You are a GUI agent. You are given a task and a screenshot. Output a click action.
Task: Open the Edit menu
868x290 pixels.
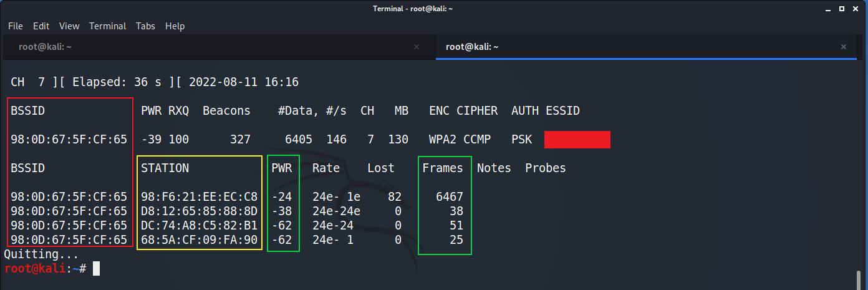tap(41, 26)
